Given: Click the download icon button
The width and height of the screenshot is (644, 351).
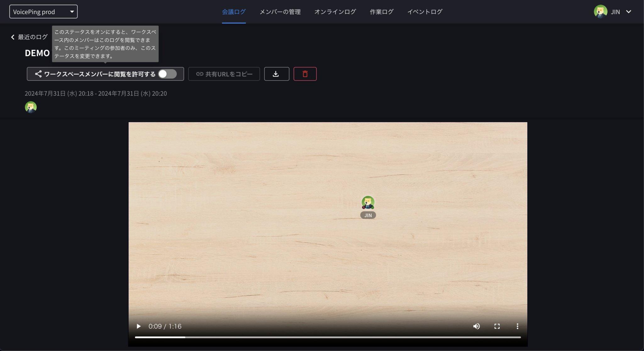Looking at the screenshot, I should coord(276,74).
